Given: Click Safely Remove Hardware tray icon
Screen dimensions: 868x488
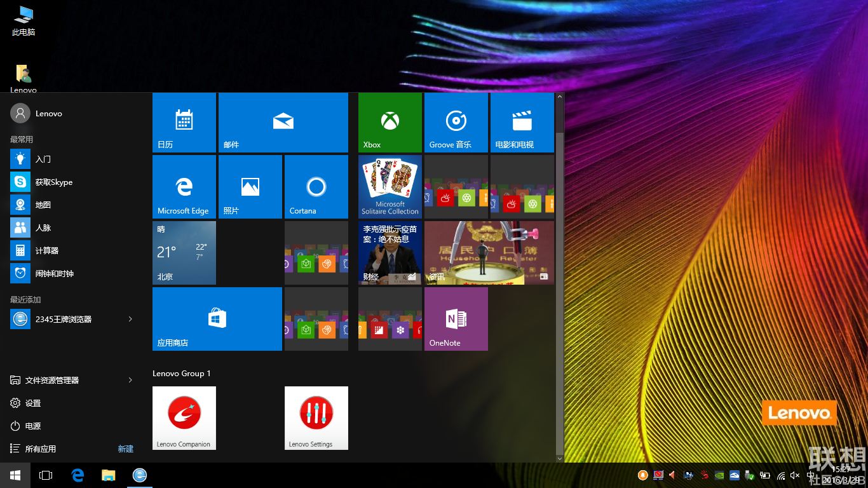Looking at the screenshot, I should click(750, 475).
